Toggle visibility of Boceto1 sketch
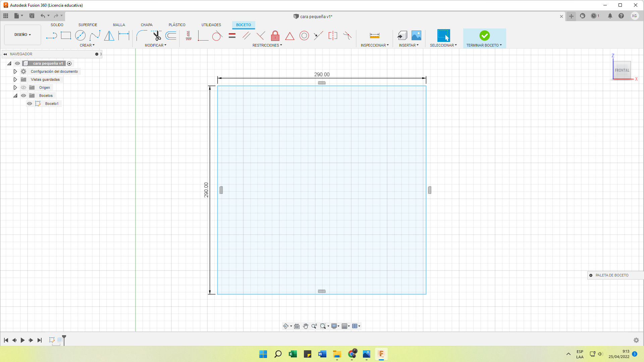This screenshot has height=362, width=644. pos(30,104)
